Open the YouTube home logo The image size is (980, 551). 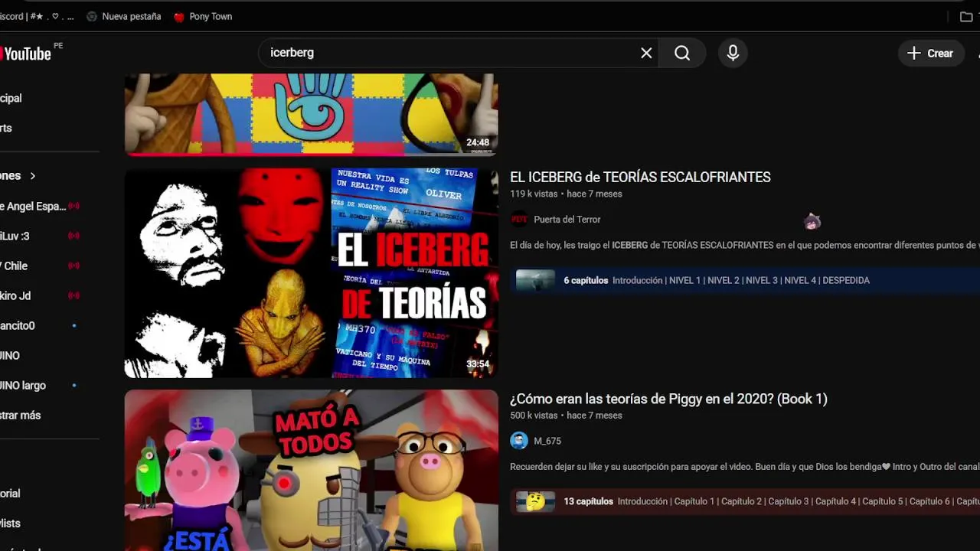[x=27, y=53]
